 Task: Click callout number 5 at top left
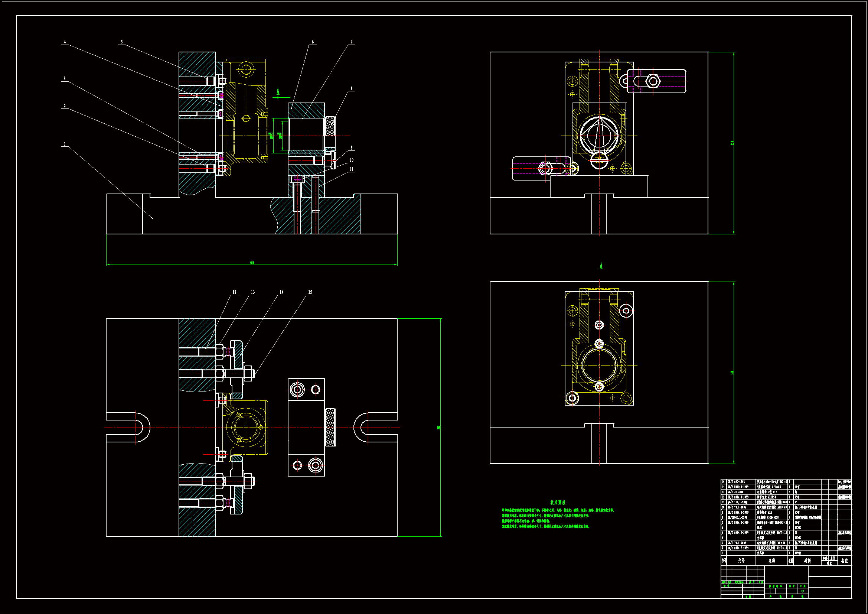click(x=121, y=42)
